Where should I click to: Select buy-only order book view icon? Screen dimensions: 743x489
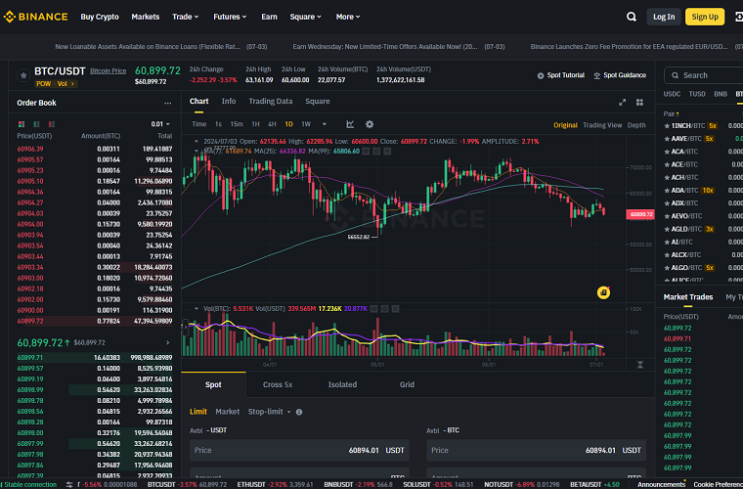tap(36, 124)
